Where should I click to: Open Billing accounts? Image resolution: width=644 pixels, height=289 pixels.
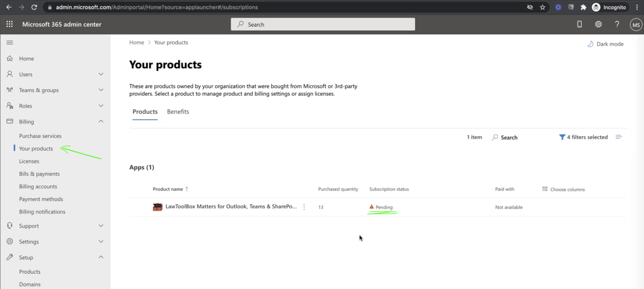(38, 186)
